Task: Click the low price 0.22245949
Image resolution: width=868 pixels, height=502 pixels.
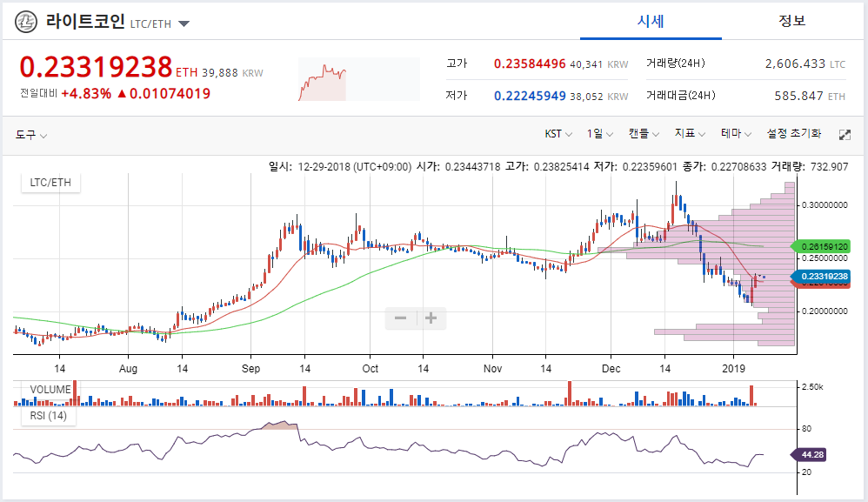Action: click(x=530, y=96)
